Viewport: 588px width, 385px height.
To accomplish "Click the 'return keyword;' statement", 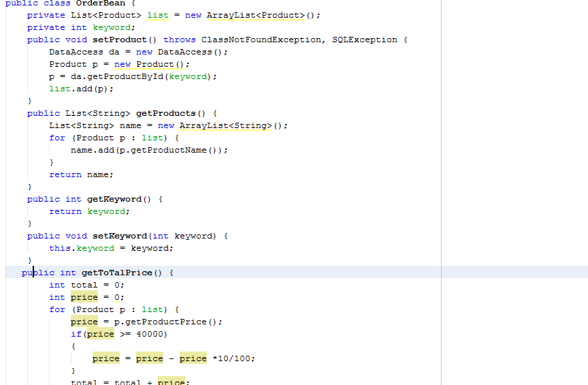I will click(89, 211).
